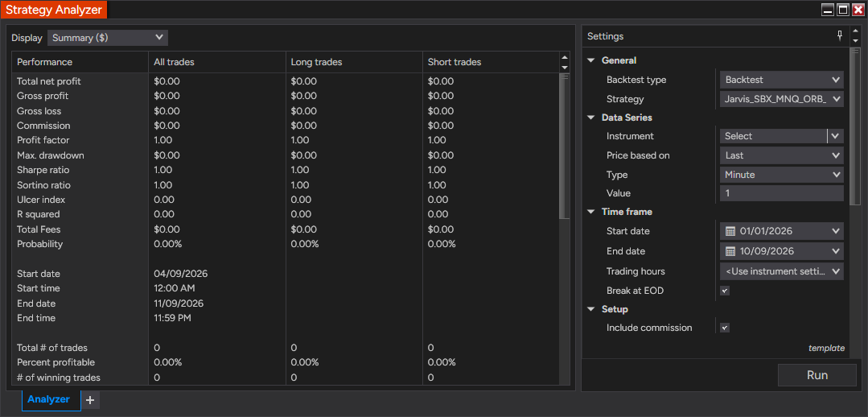Minimize the Strategy Analyzer window
This screenshot has width=868, height=417.
click(828, 10)
